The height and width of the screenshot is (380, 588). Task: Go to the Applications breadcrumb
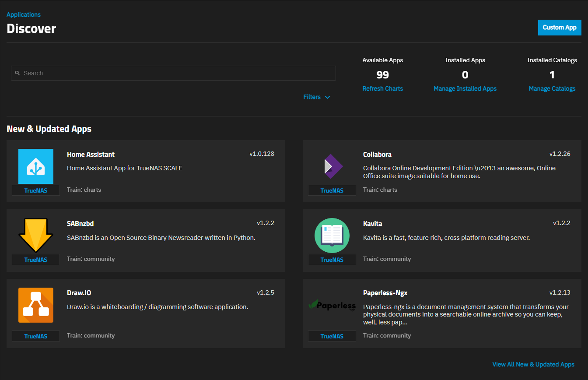24,14
